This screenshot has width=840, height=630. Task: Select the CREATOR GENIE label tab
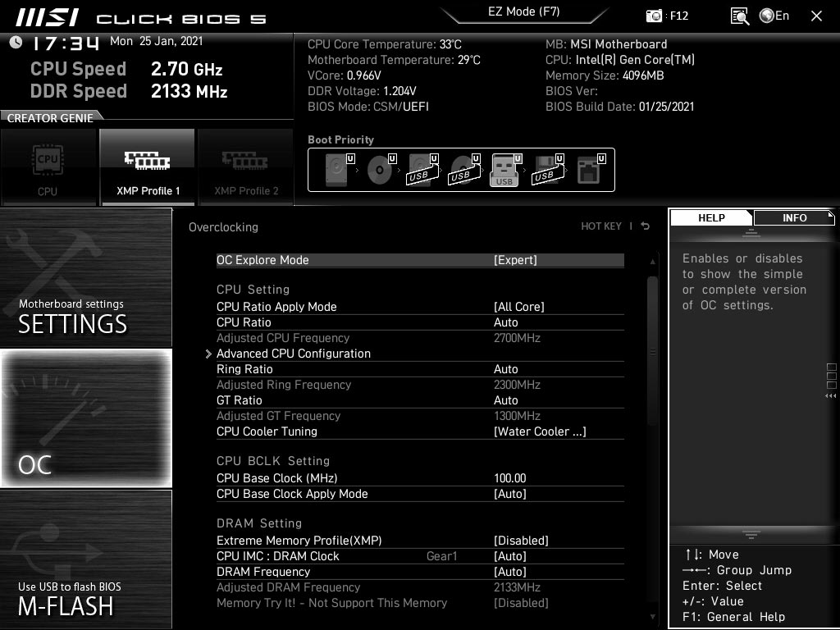50,118
